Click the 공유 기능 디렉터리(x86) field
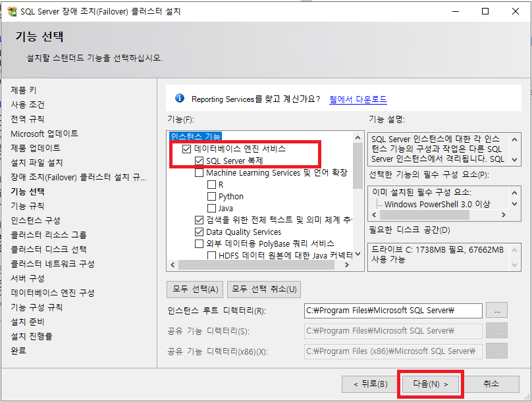This screenshot has width=532, height=402. pyautogui.click(x=393, y=351)
